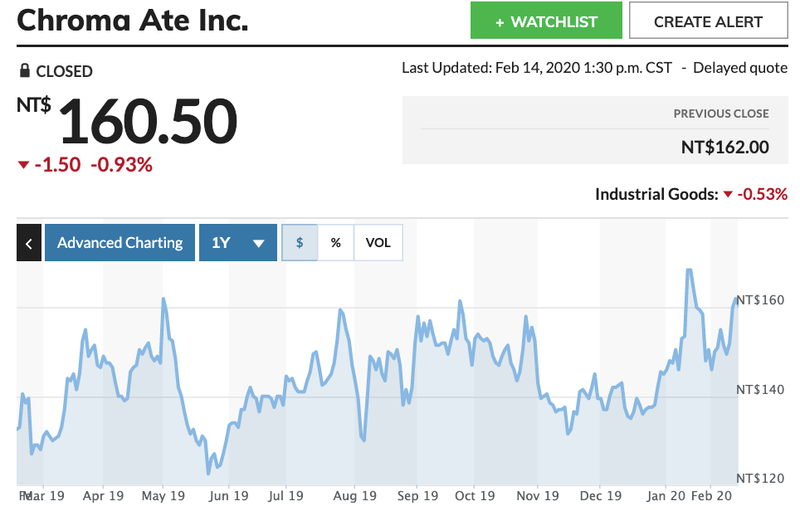
Task: Click the NT$140 axis label
Action: [760, 390]
